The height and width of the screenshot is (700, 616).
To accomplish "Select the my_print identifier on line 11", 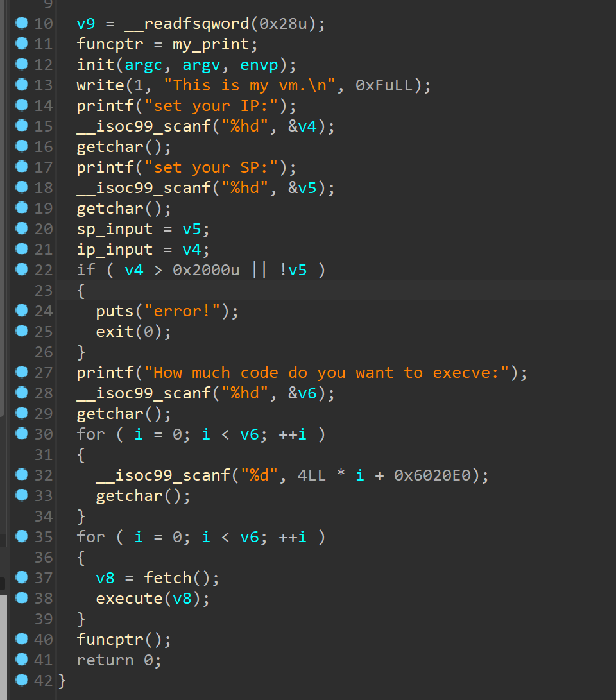I will click(x=210, y=45).
